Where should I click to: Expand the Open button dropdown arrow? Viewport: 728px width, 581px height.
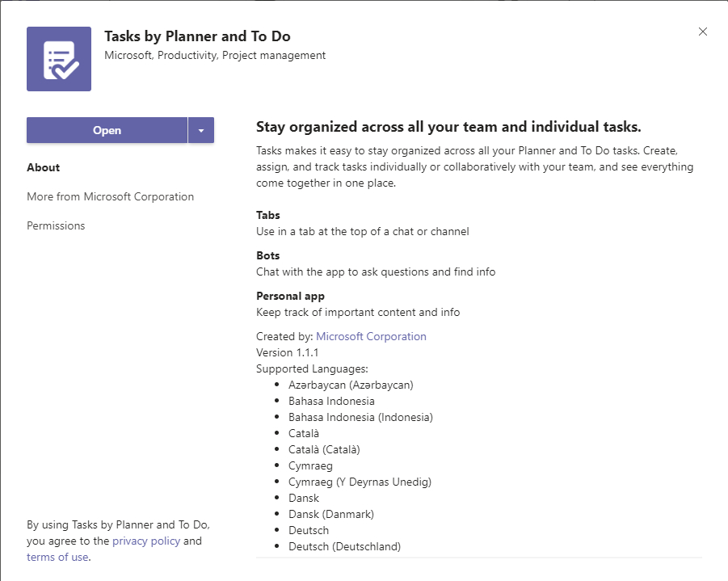tap(201, 130)
